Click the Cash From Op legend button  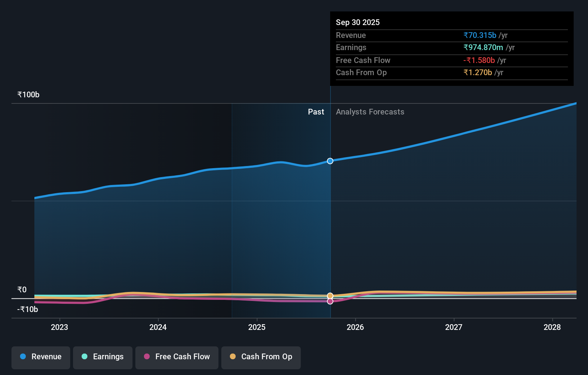pos(261,357)
